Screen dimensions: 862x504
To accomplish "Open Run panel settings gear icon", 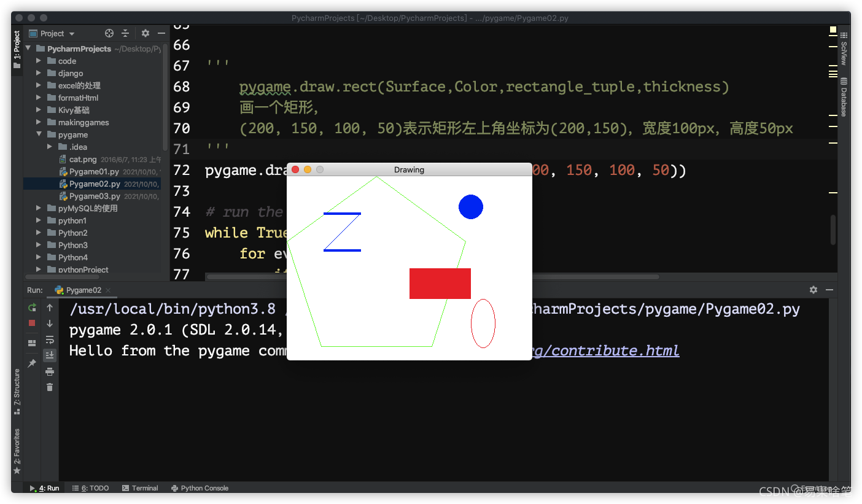I will click(x=813, y=290).
